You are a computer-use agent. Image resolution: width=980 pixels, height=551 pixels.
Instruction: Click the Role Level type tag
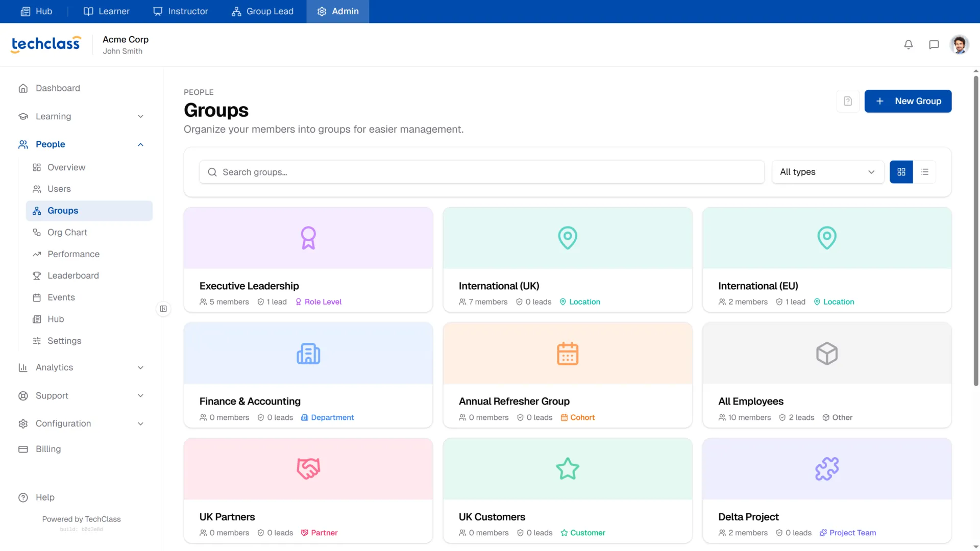coord(318,302)
